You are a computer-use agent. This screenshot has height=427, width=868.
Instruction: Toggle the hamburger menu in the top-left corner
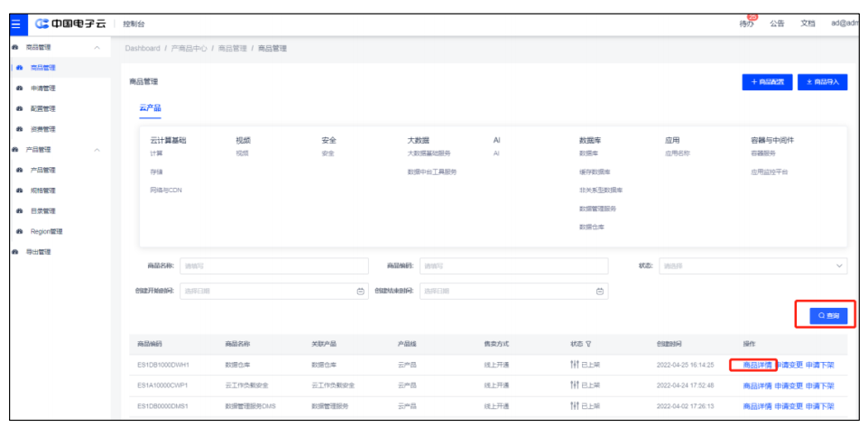coord(15,23)
